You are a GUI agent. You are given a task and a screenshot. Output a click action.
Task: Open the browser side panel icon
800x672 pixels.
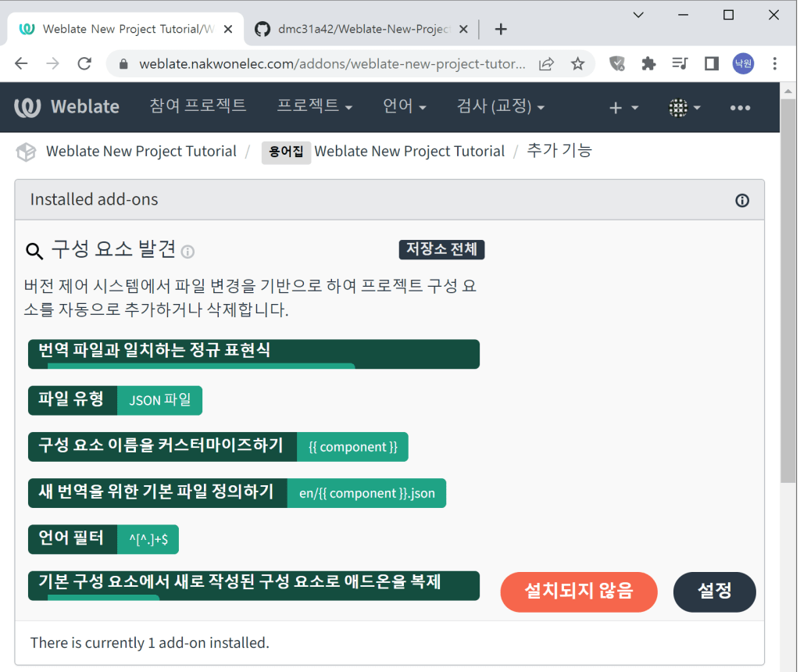711,64
